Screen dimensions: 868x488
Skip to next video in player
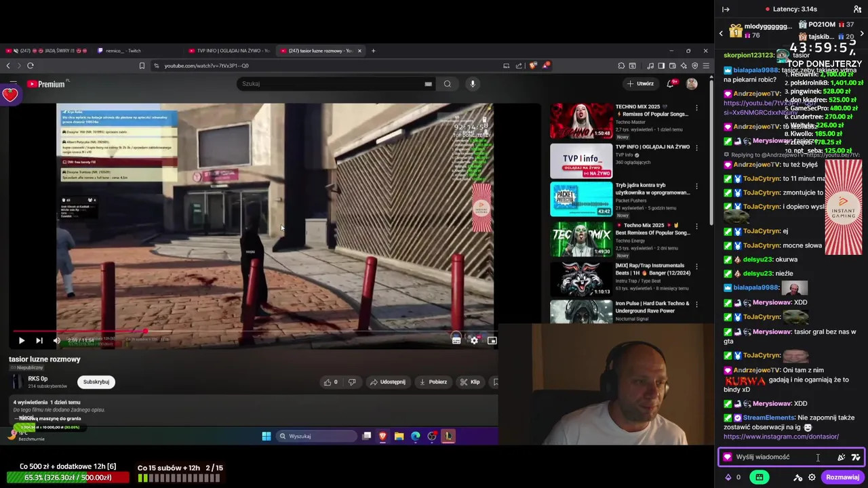[39, 341]
